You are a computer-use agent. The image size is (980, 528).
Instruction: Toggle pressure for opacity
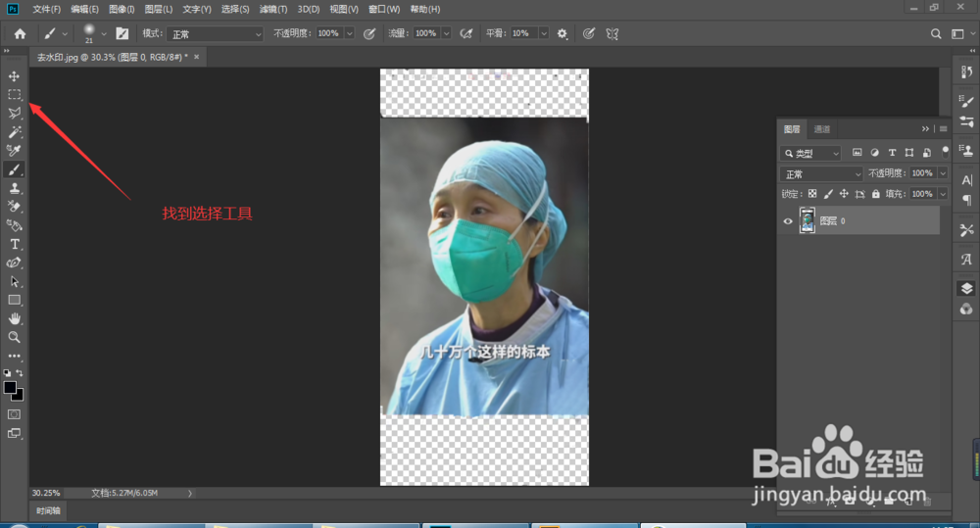point(369,33)
